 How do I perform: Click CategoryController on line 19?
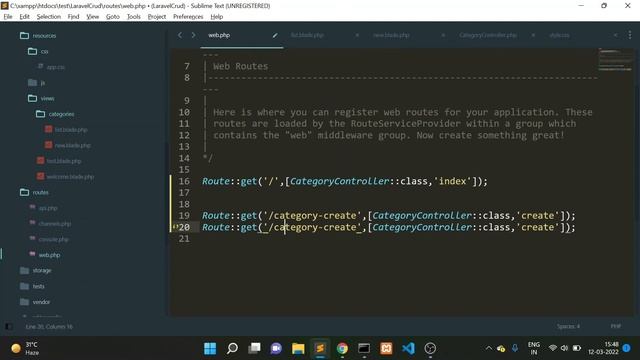[x=422, y=216]
